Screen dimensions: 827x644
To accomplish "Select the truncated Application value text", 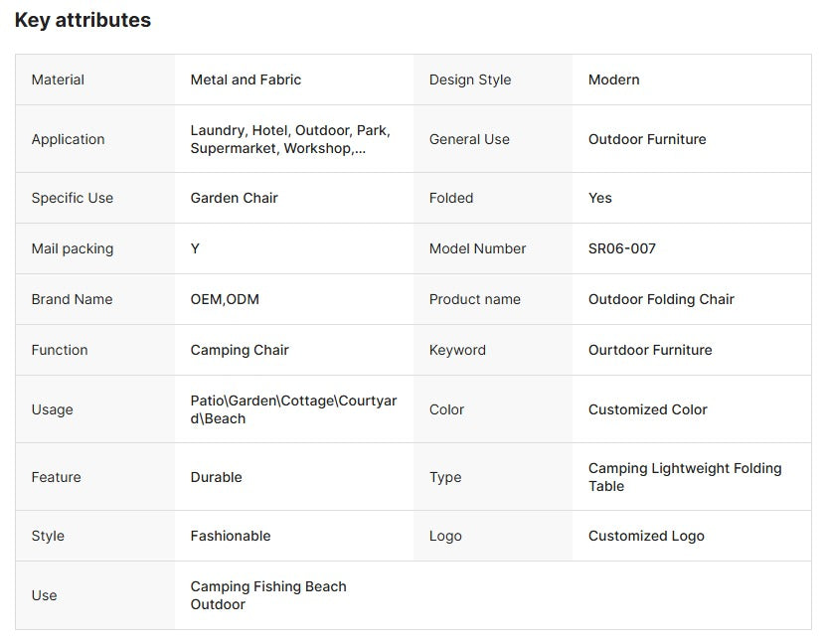I will tap(289, 139).
